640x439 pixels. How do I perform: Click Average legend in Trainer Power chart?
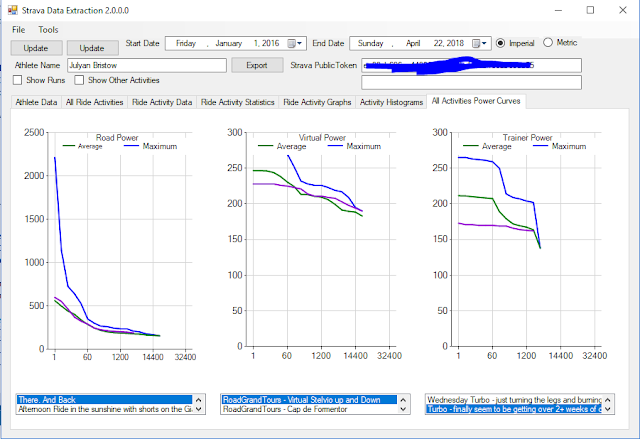coord(487,146)
